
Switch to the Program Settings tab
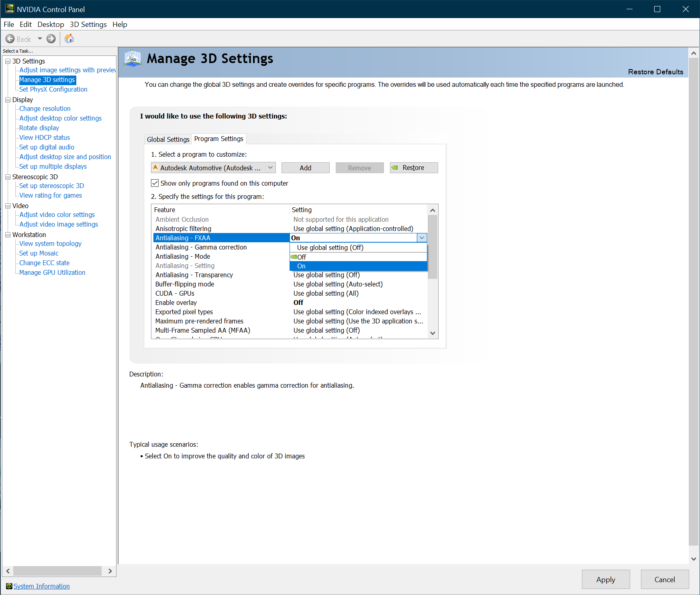click(x=219, y=139)
